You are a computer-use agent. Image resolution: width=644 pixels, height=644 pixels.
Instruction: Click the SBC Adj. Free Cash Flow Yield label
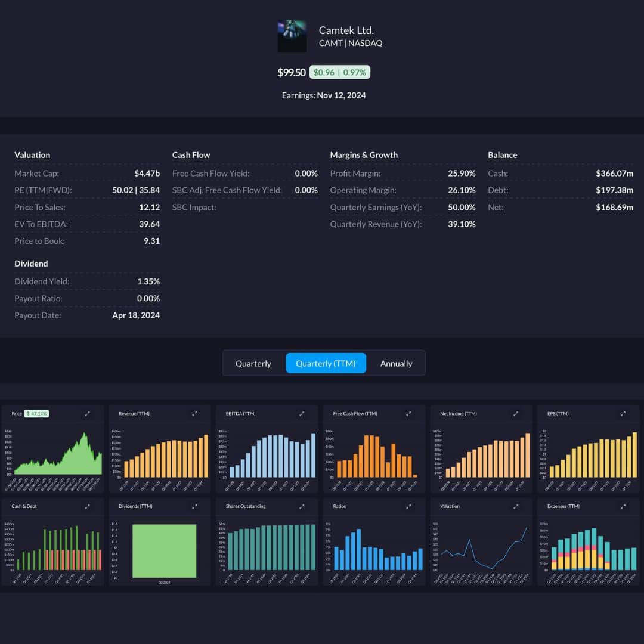(227, 190)
